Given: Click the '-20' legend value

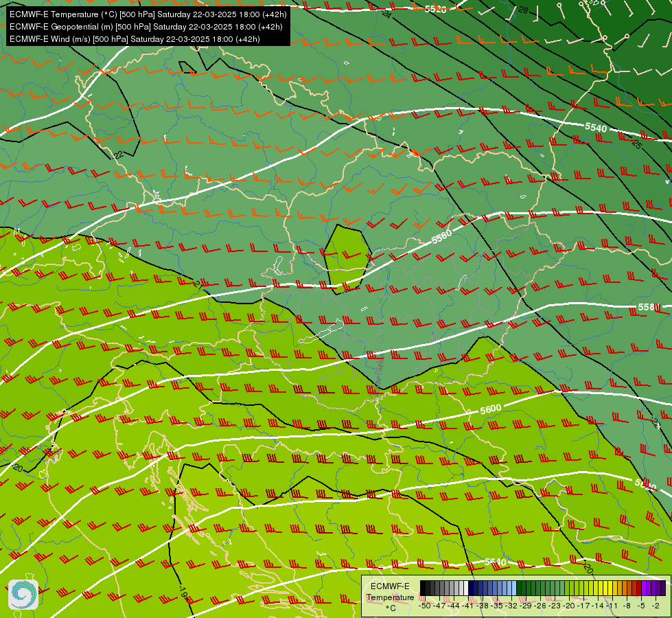Looking at the screenshot, I should point(569,606).
